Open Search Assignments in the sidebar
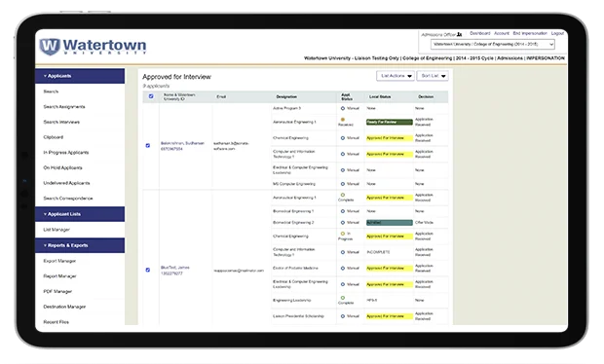This screenshot has width=604, height=364. [64, 107]
